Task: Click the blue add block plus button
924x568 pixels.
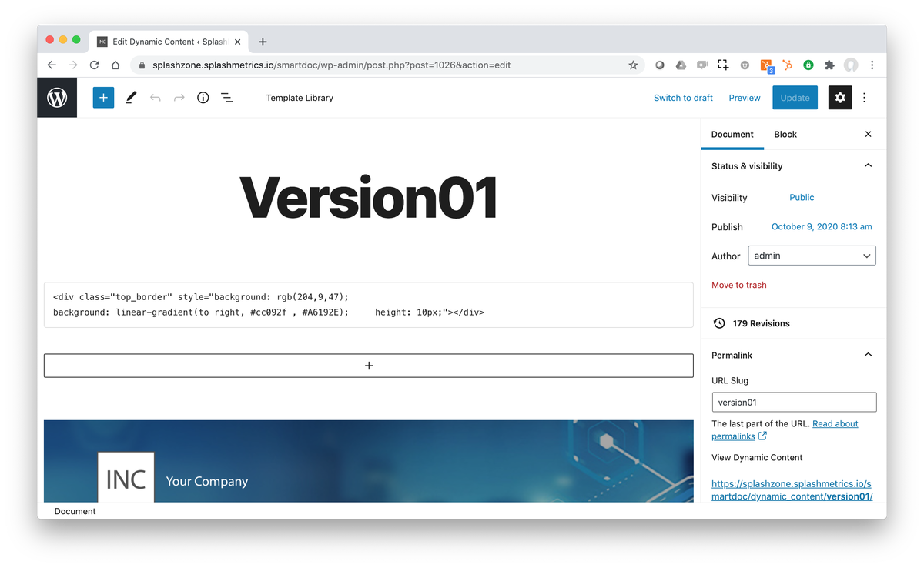Action: [103, 98]
